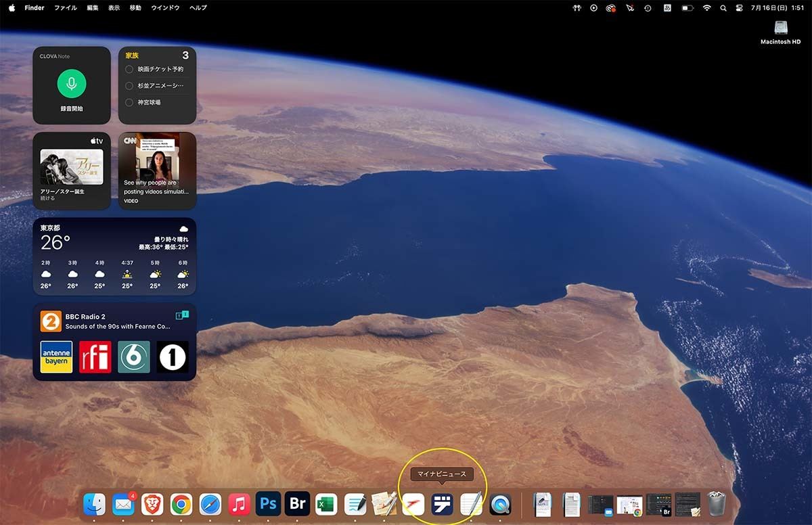Open Safari from the Dock
812x525 pixels.
(210, 504)
